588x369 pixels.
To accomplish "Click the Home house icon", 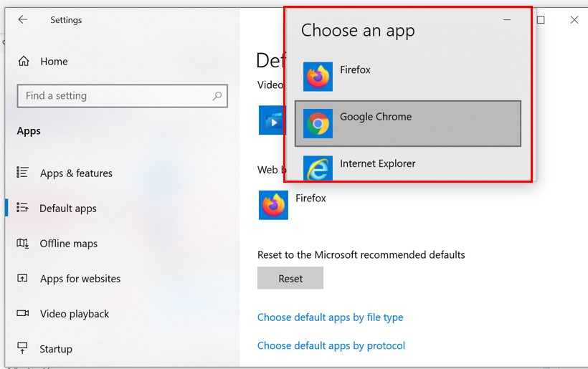I will pyautogui.click(x=24, y=61).
